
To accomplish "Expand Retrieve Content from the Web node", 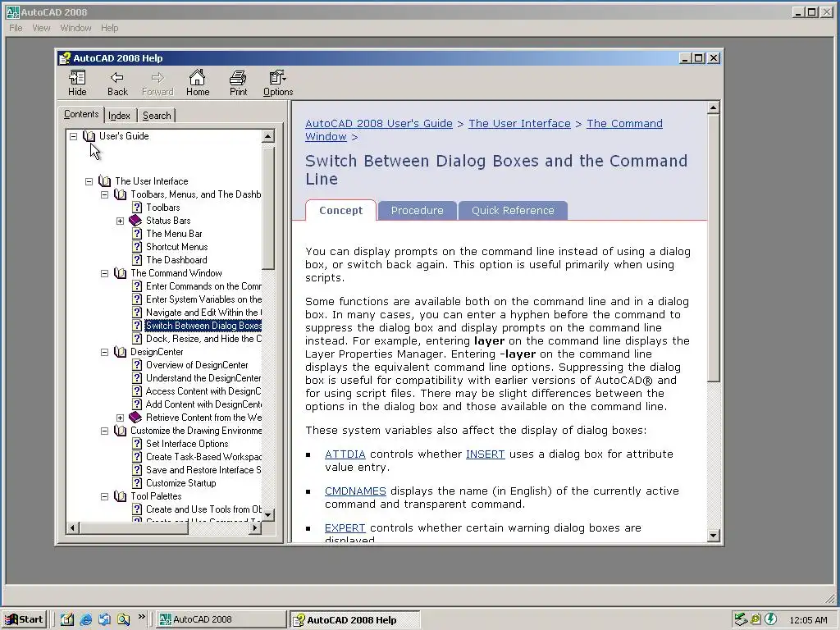I will 120,418.
